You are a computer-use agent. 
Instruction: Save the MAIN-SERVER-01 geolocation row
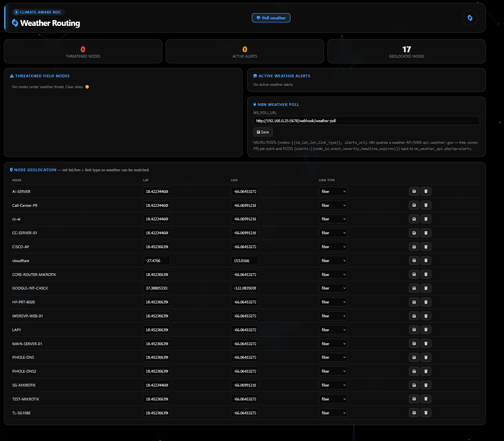[x=414, y=344]
